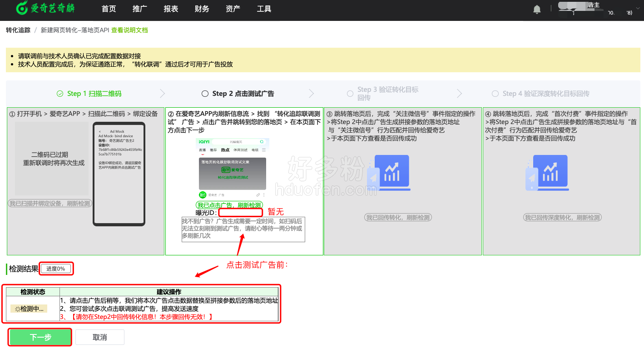Viewport: 644px width, 349px height.
Task: Open the 首页 menu
Action: click(109, 9)
